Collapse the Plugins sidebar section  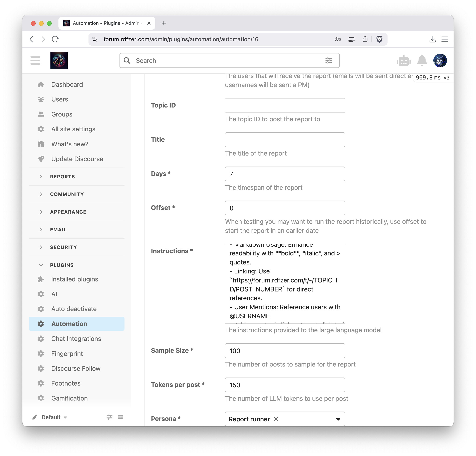click(62, 265)
